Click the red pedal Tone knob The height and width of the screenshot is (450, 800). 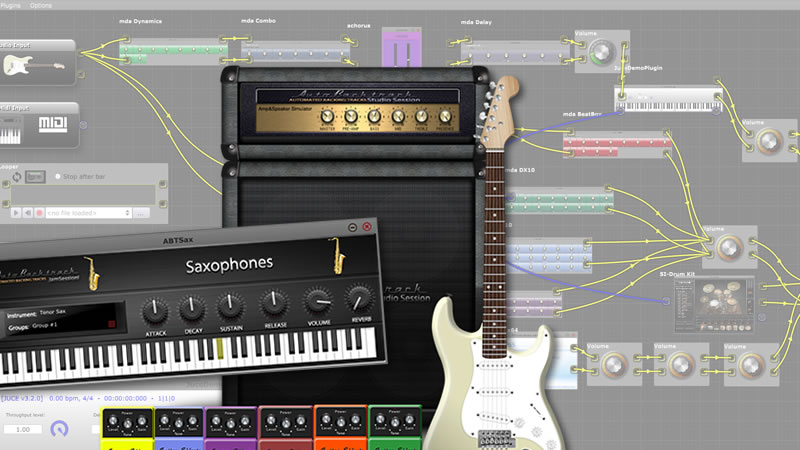pos(286,424)
